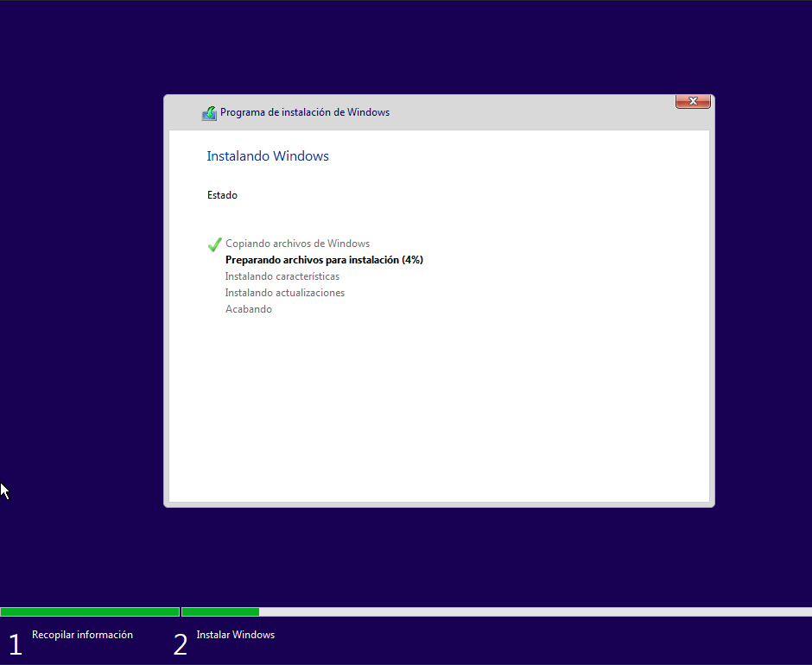Click the 'Instalando actualizaciones' step
Image resolution: width=812 pixels, height=665 pixels.
tap(285, 293)
